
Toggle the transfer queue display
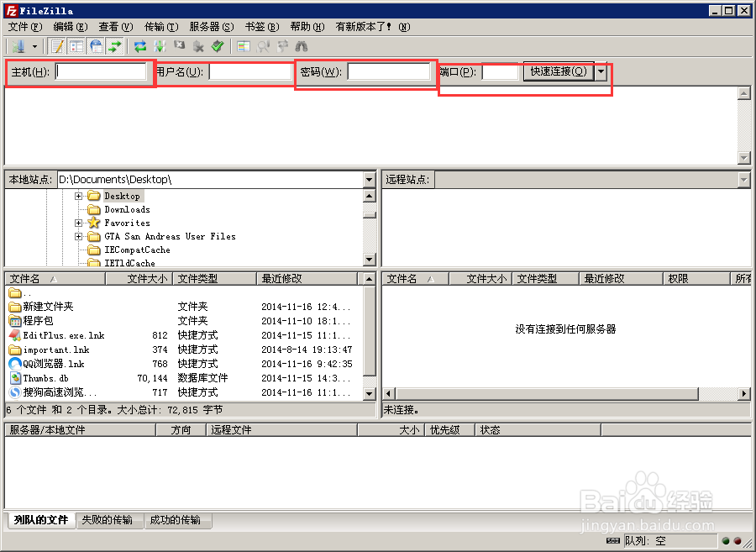coord(115,47)
